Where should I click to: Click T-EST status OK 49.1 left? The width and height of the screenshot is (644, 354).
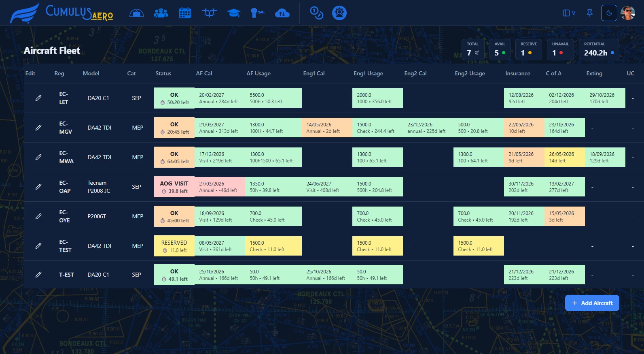tap(174, 275)
